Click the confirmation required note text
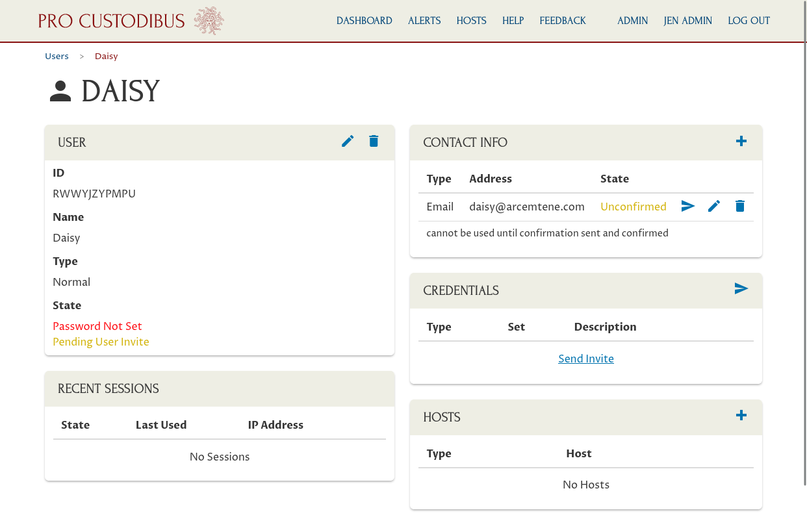The image size is (807, 532). 547,233
